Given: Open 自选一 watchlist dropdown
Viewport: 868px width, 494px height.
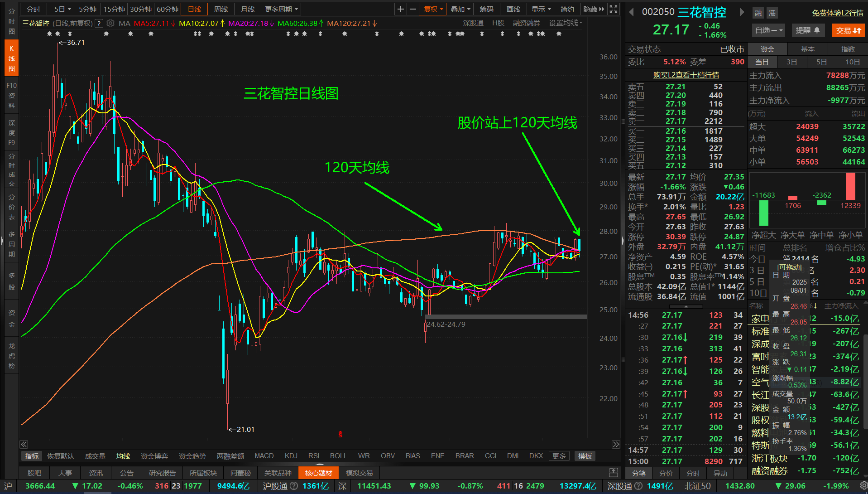Looking at the screenshot, I should tap(769, 30).
